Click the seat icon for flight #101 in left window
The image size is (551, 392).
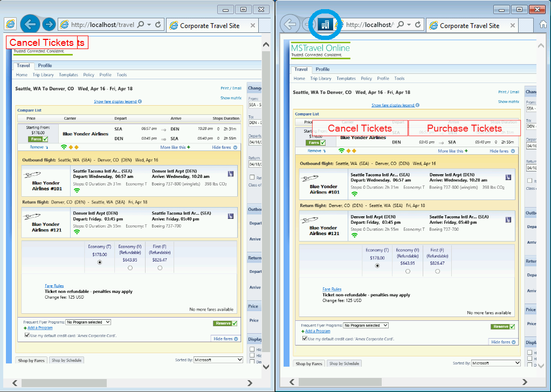click(x=231, y=174)
